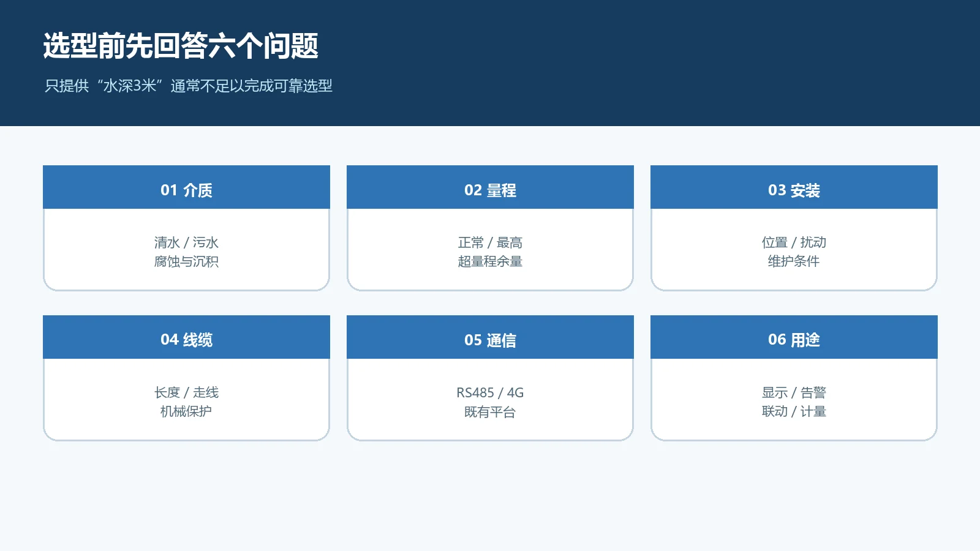Select the text 长度 / 走线
The height and width of the screenshot is (551, 980).
click(186, 392)
